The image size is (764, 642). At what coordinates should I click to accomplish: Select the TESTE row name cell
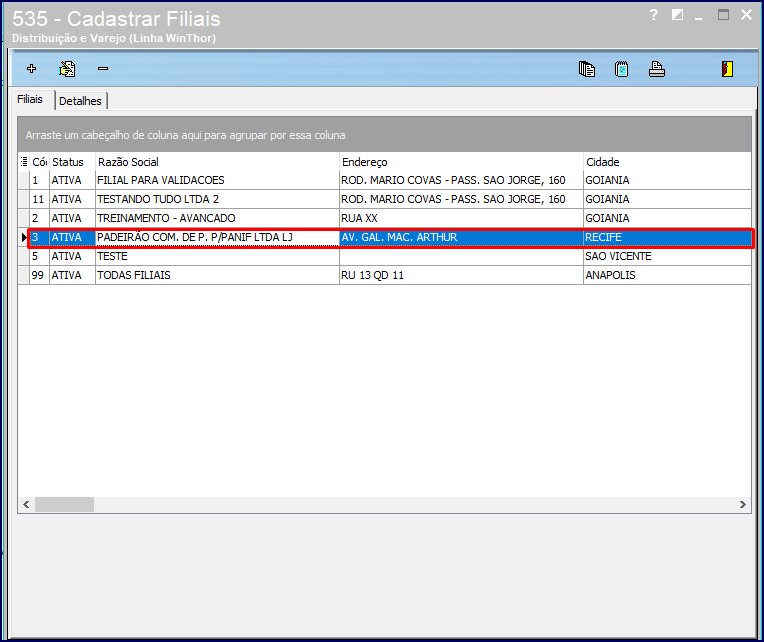coord(217,256)
